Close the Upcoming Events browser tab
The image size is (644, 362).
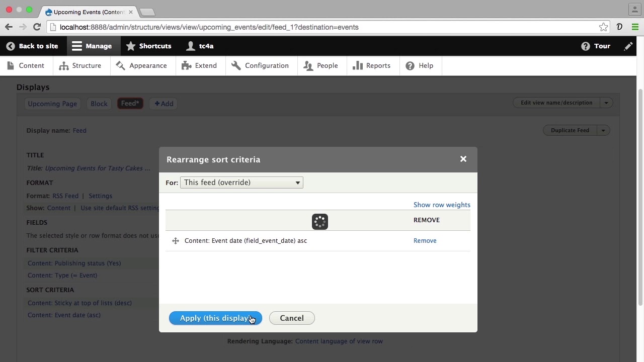click(131, 12)
